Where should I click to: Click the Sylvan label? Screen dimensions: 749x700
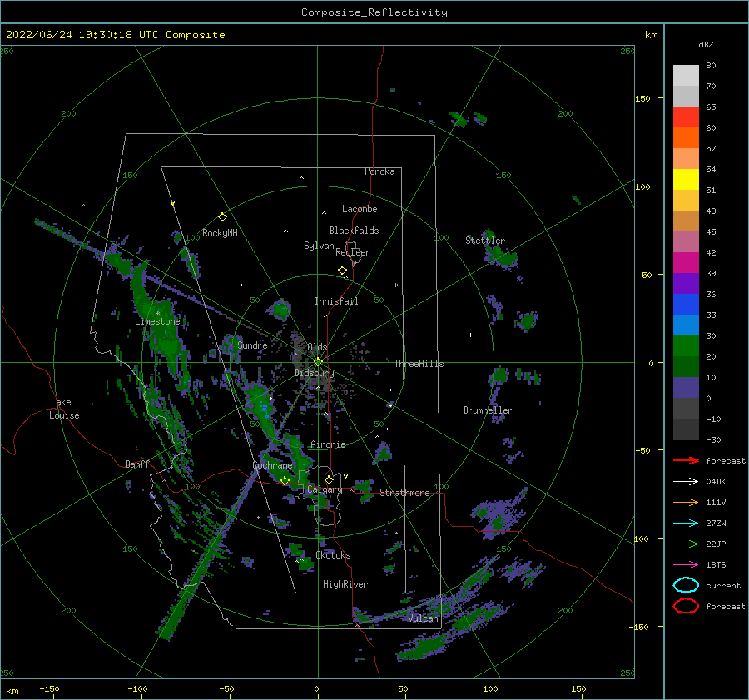(319, 246)
